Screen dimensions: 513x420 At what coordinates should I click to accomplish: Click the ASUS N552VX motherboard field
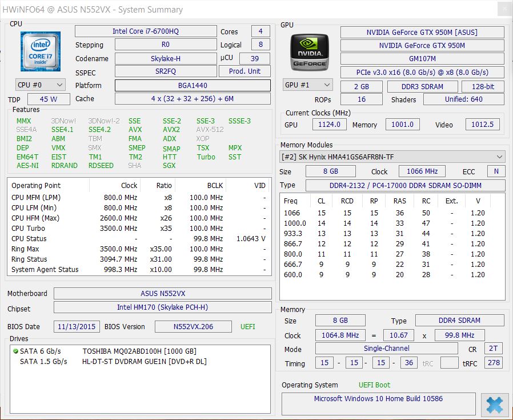click(162, 294)
